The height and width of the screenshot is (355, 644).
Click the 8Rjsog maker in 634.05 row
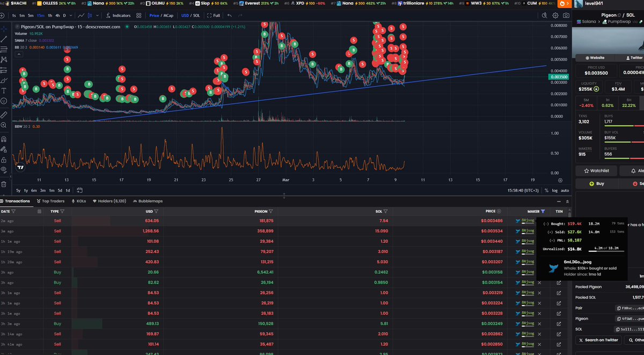pyautogui.click(x=528, y=221)
